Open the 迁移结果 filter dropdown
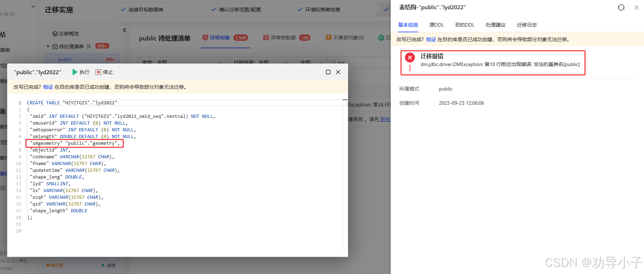This screenshot has width=644, height=274. point(260,62)
